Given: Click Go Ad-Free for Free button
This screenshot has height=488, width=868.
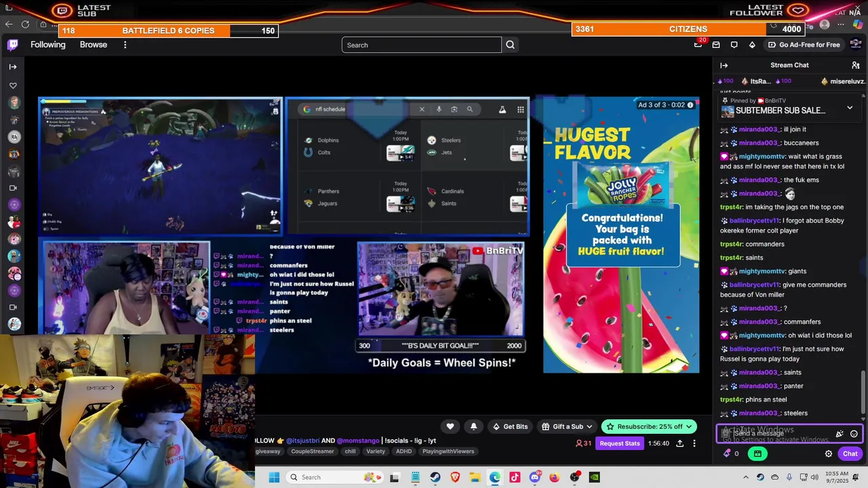Looking at the screenshot, I should pos(804,45).
